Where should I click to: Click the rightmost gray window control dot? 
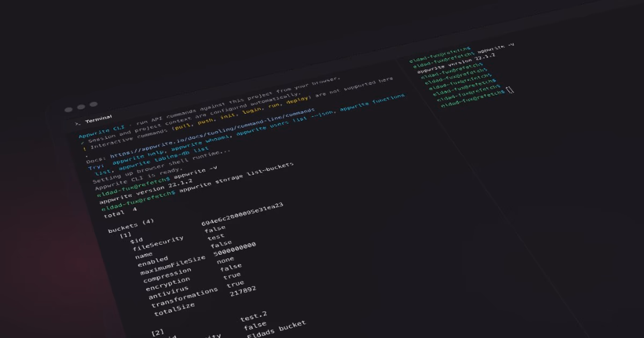coord(93,104)
